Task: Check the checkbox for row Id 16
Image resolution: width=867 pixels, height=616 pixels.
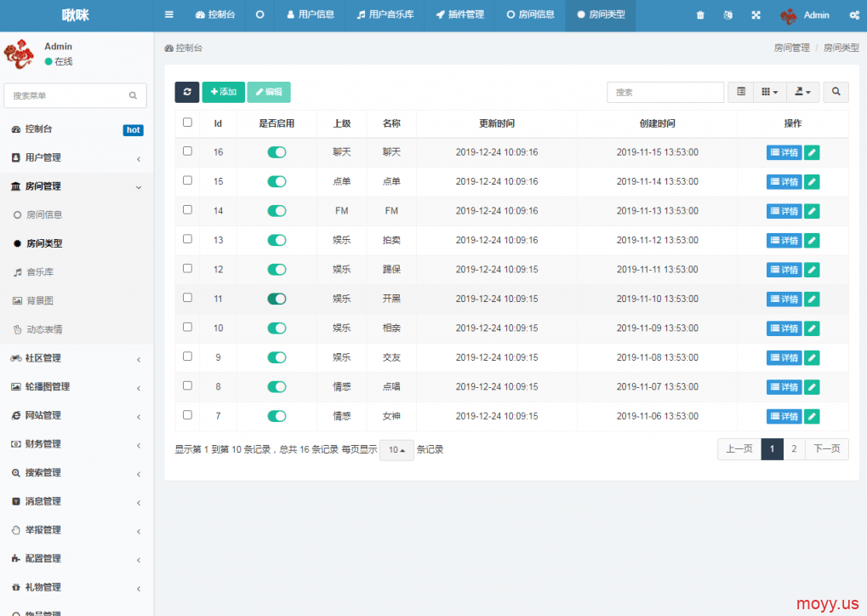Action: coord(187,151)
